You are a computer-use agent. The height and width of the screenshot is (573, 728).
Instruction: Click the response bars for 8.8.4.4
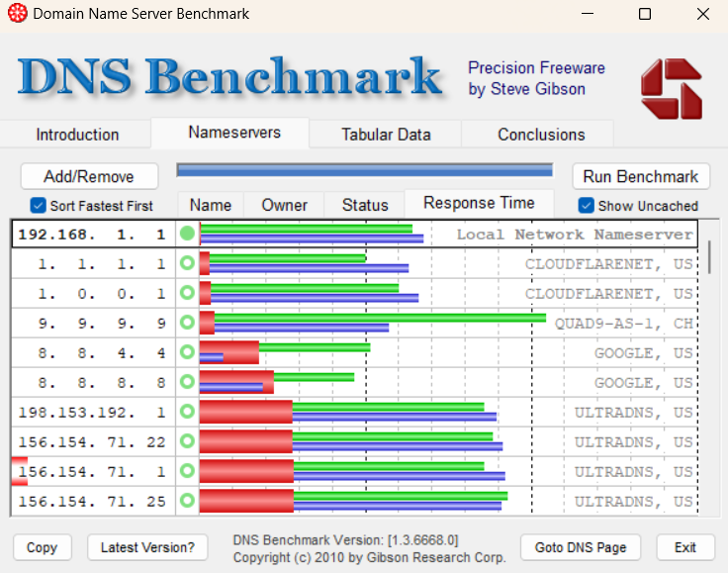(x=285, y=353)
